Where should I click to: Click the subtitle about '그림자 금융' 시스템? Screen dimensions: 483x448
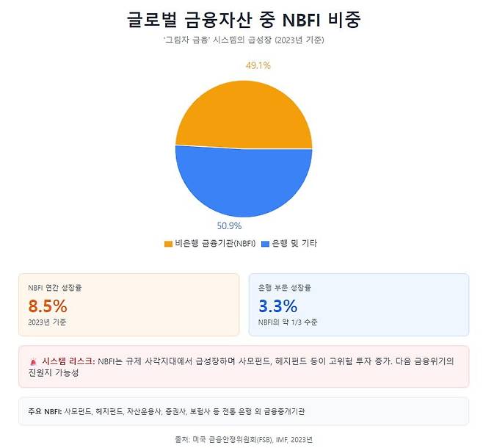point(244,40)
